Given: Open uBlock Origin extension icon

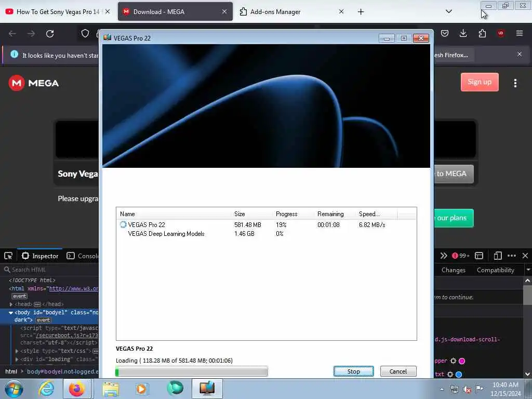Looking at the screenshot, I should click(500, 33).
